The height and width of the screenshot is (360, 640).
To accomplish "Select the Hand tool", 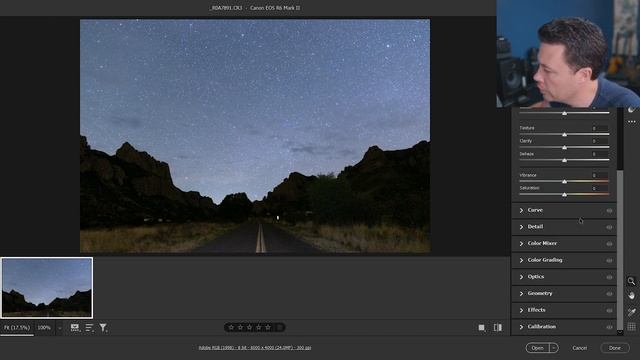I will point(631,296).
